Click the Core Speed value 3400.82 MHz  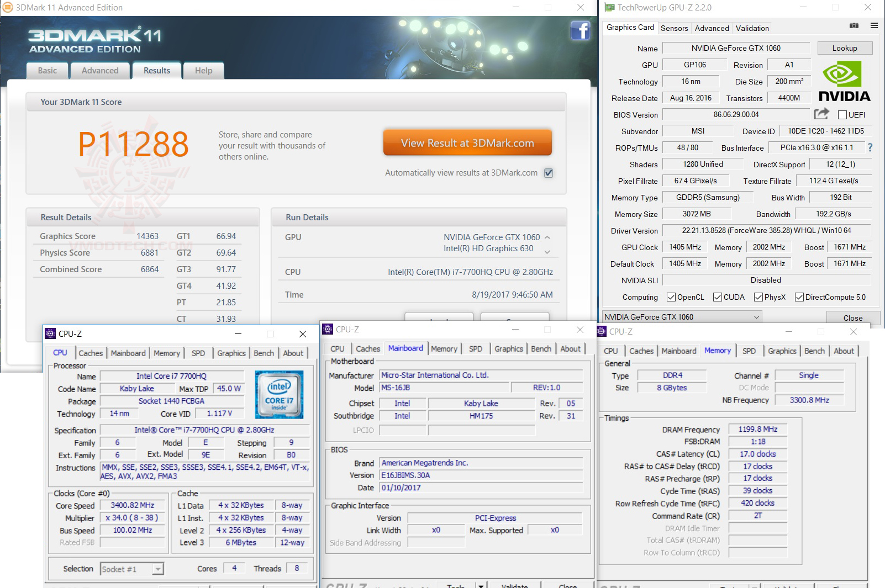(133, 505)
